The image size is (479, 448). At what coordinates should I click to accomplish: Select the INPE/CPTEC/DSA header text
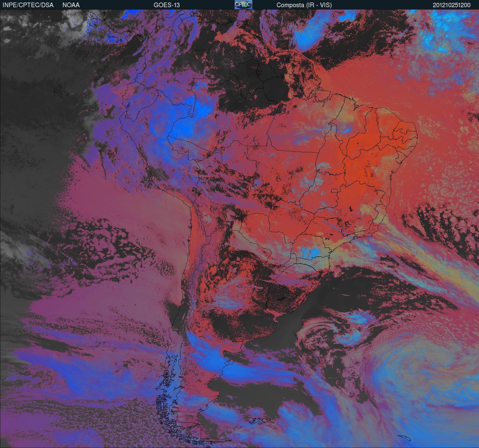tap(28, 5)
